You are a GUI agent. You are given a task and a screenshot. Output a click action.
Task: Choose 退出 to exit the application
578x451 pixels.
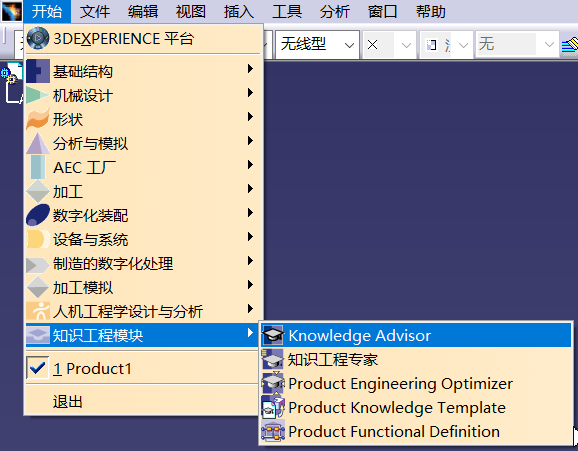[x=143, y=401]
